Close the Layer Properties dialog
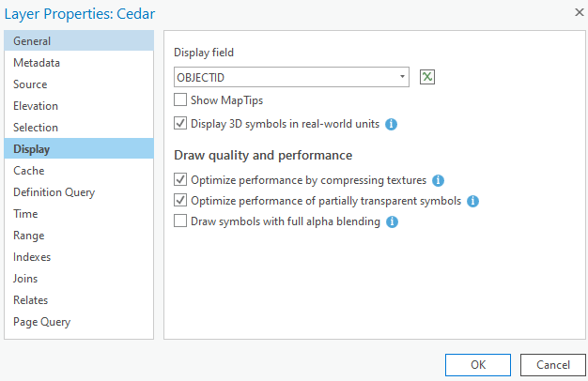 (577, 12)
